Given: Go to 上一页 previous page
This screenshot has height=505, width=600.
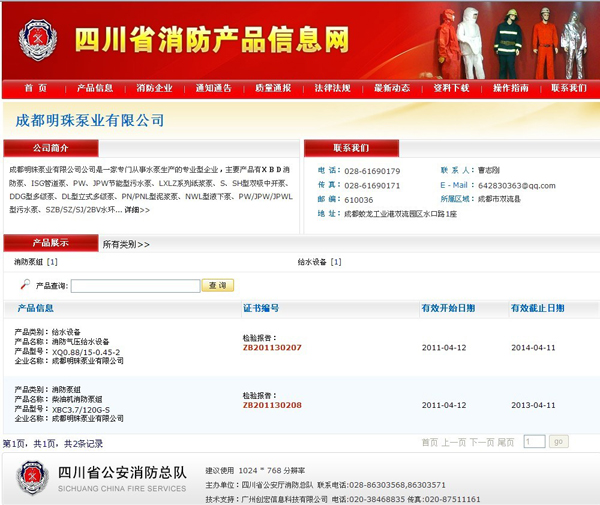Looking at the screenshot, I should (454, 443).
